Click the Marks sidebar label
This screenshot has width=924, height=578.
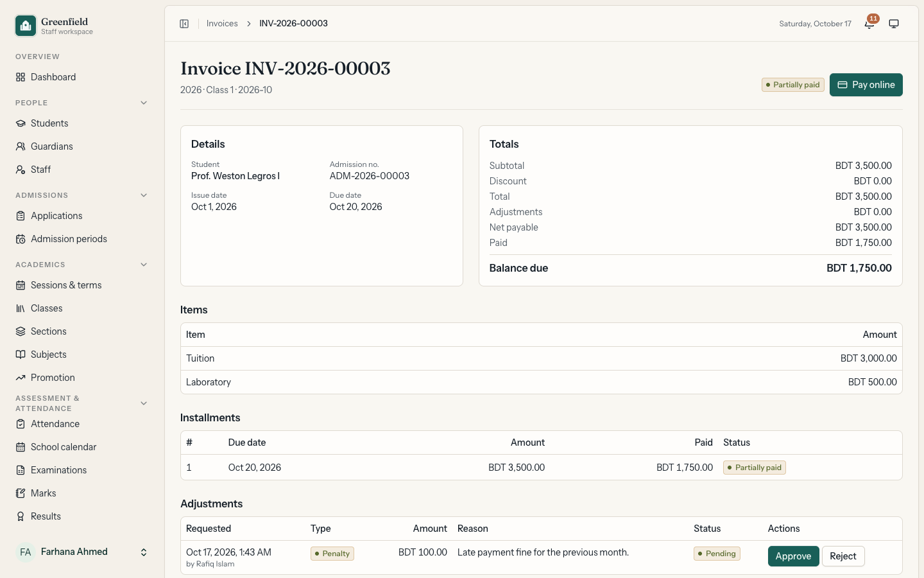pos(44,493)
